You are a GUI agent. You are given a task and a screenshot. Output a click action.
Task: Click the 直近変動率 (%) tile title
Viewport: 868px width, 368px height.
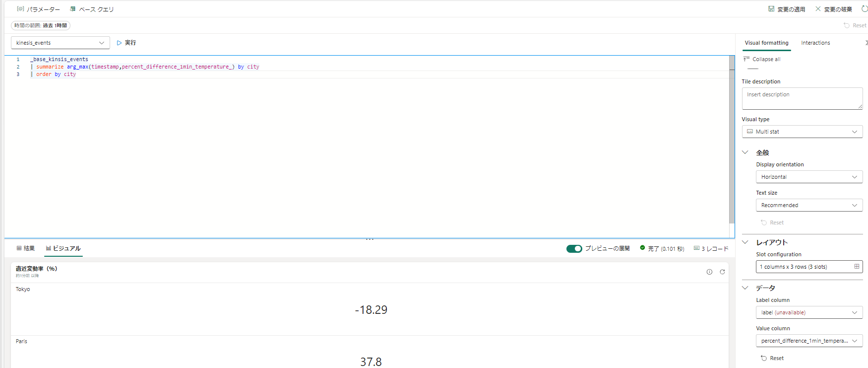pos(36,269)
